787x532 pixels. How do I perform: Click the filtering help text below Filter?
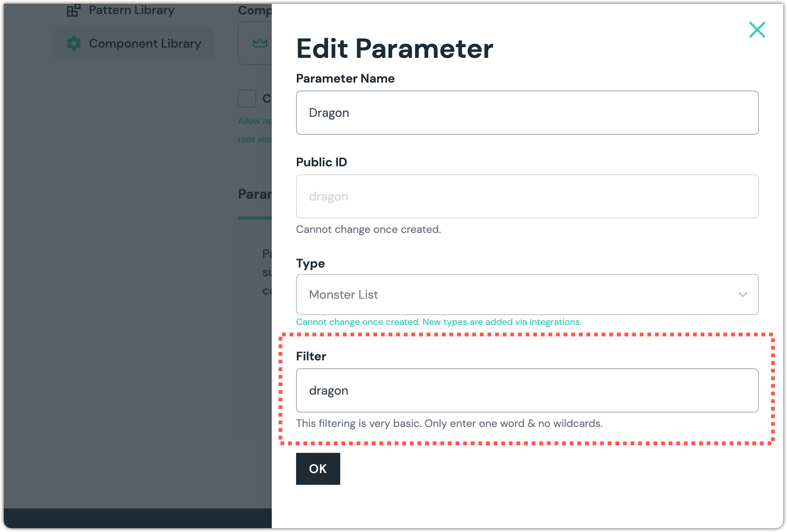point(449,424)
